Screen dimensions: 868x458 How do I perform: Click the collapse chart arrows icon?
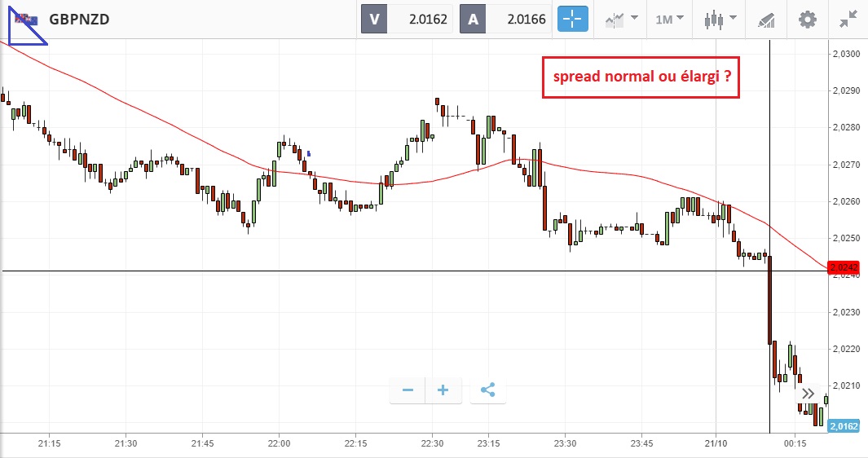848,19
